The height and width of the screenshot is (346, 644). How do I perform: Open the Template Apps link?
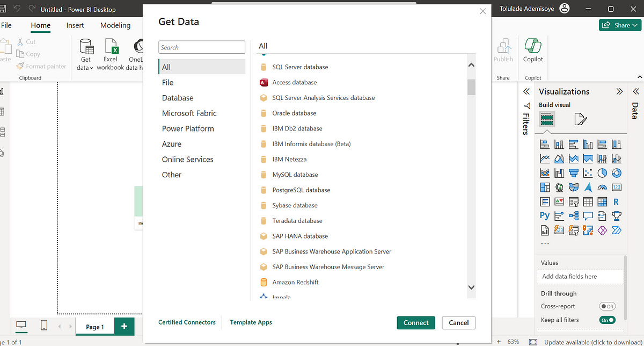click(251, 322)
